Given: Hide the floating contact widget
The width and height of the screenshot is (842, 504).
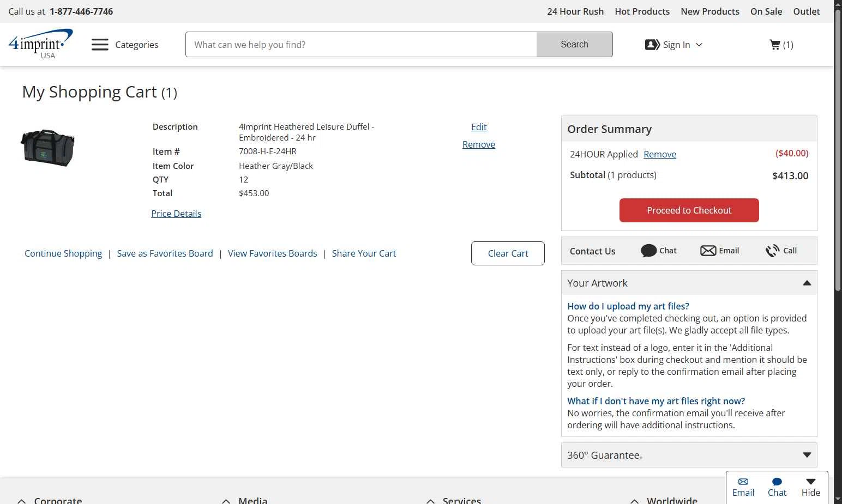Looking at the screenshot, I should [x=810, y=487].
